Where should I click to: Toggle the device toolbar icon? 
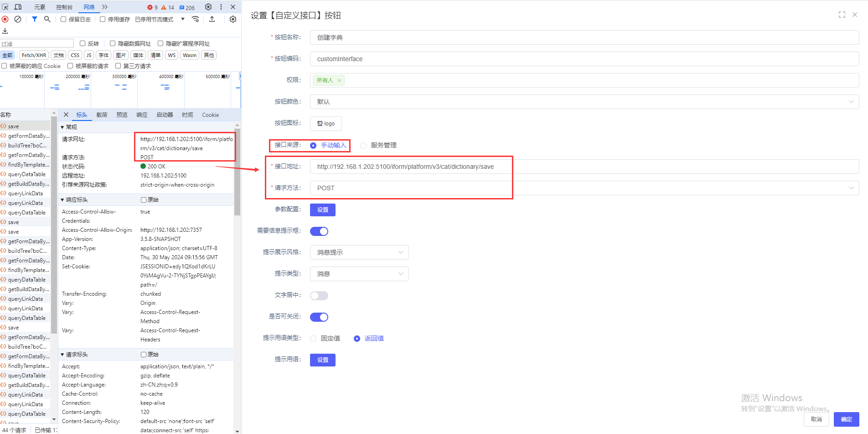pyautogui.click(x=18, y=7)
